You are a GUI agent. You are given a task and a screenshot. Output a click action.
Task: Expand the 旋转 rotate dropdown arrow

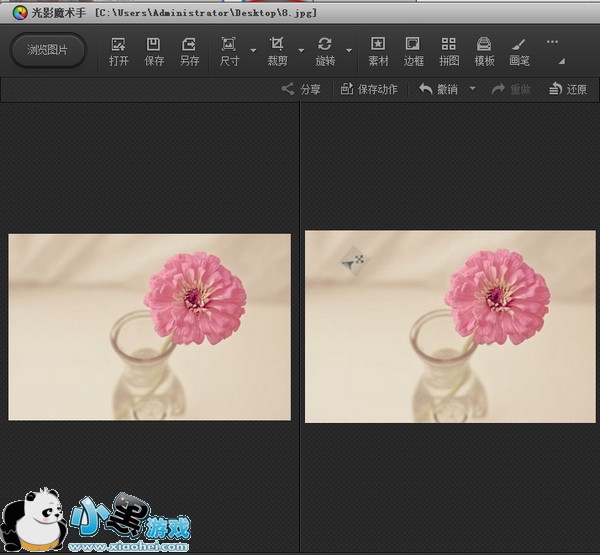[349, 50]
